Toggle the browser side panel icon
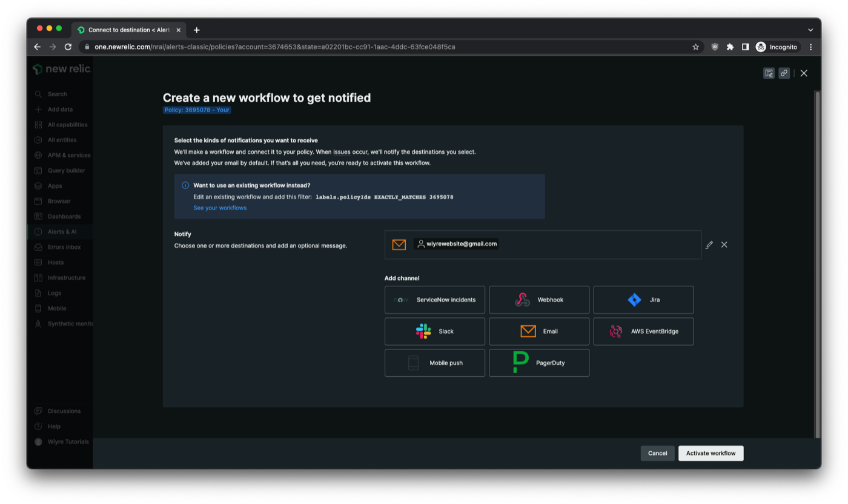This screenshot has height=504, width=848. tap(745, 47)
